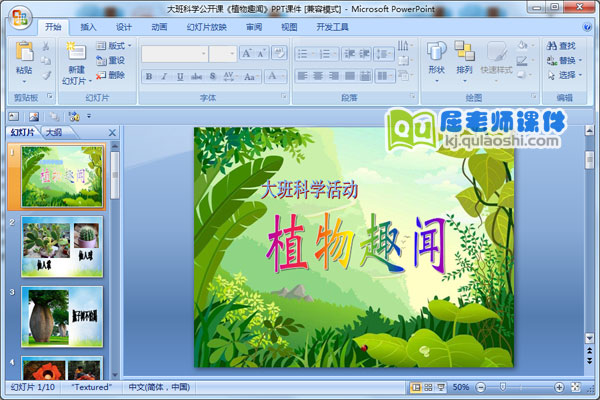Image resolution: width=600 pixels, height=400 pixels.
Task: Reset the slide with 重设
Action: coord(110,60)
